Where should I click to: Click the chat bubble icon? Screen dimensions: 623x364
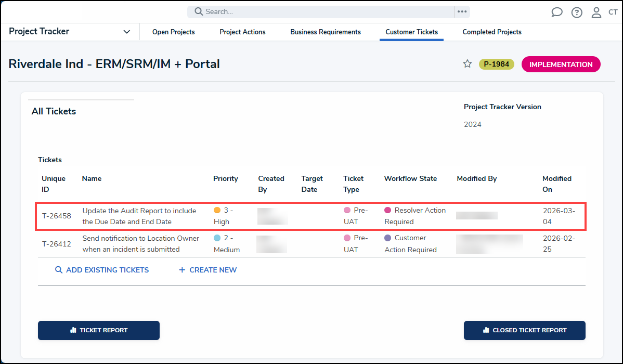[557, 12]
